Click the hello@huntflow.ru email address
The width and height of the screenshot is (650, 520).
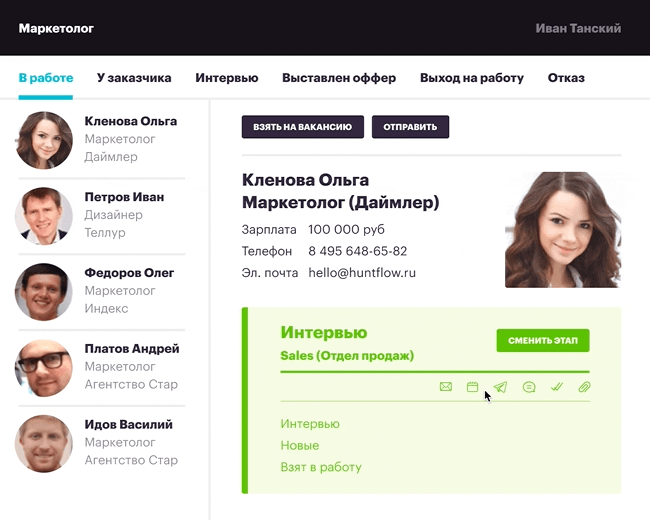point(362,272)
